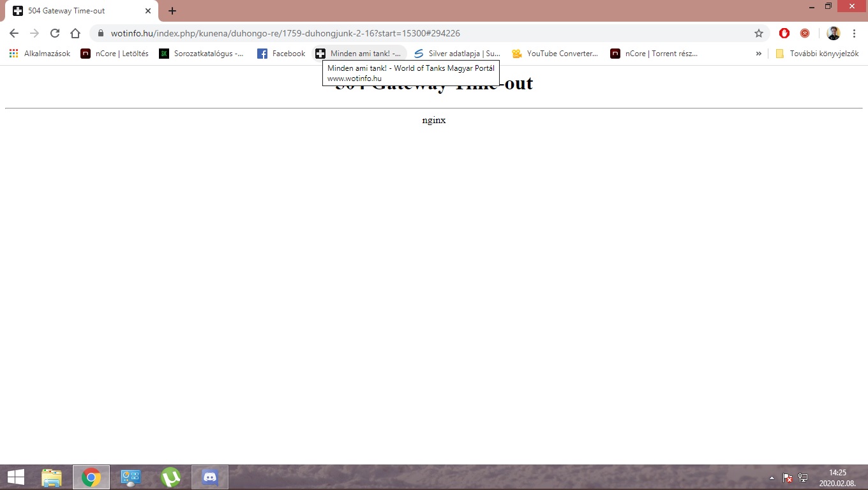Image resolution: width=868 pixels, height=490 pixels.
Task: Open the taskbar clock and date
Action: click(x=837, y=478)
